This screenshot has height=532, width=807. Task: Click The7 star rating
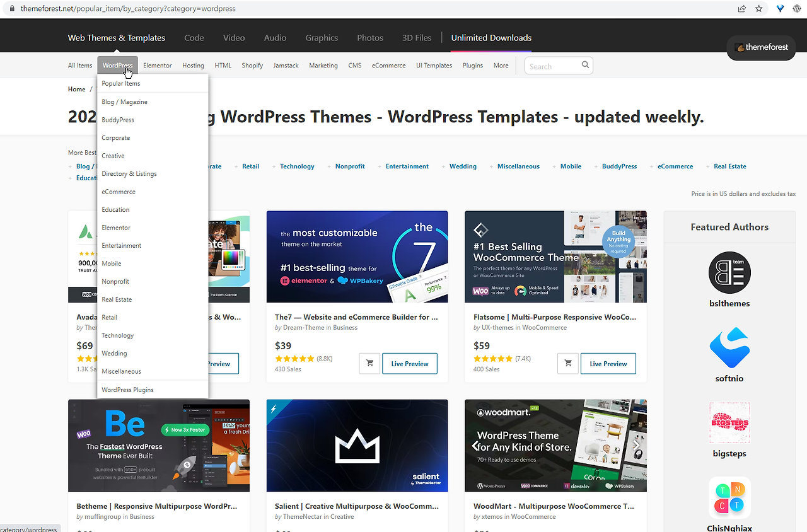click(294, 359)
